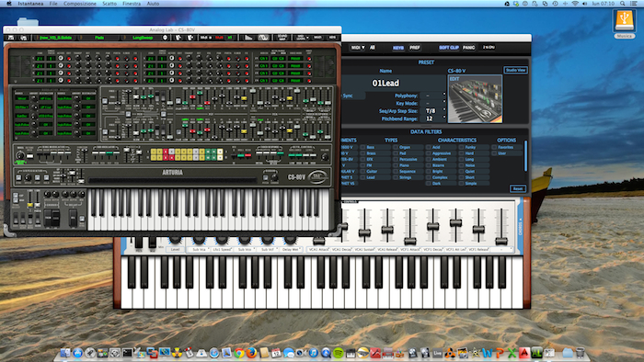This screenshot has height=362, width=644.
Task: Open Finder in the Dock
Action: [64, 353]
